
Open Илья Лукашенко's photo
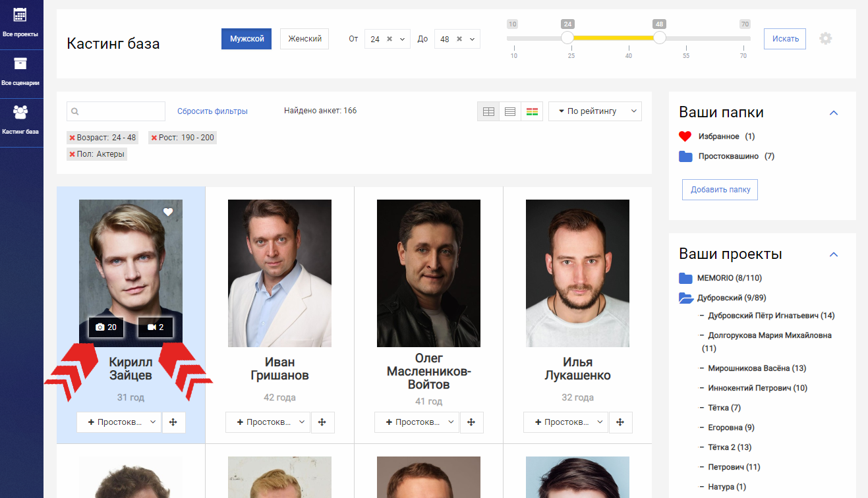(577, 273)
